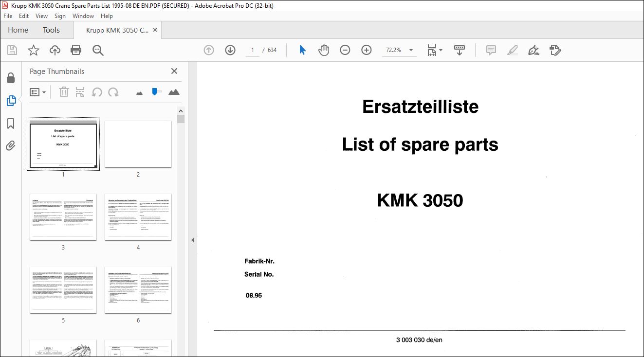Open the File menu
This screenshot has height=357, width=644.
coord(8,16)
